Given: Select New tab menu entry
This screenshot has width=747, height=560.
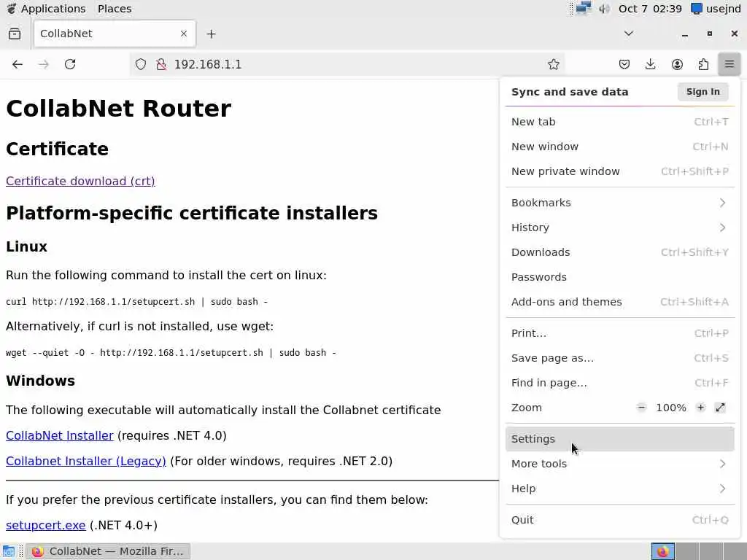Looking at the screenshot, I should coord(620,122).
